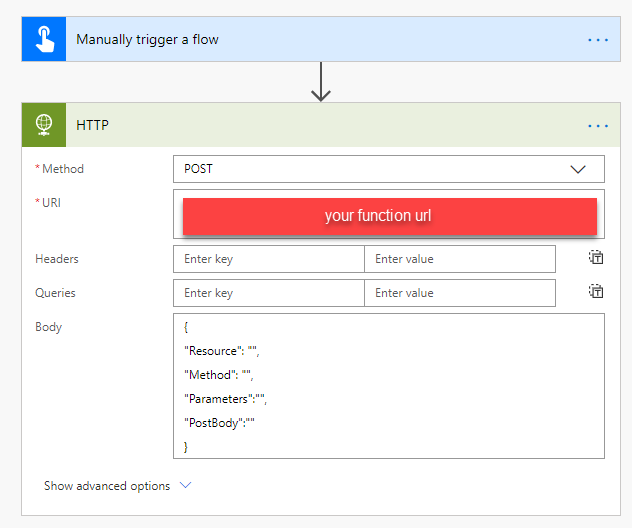Viewport: 632px width, 528px height.
Task: Click the Headers Enter value field
Action: [459, 259]
